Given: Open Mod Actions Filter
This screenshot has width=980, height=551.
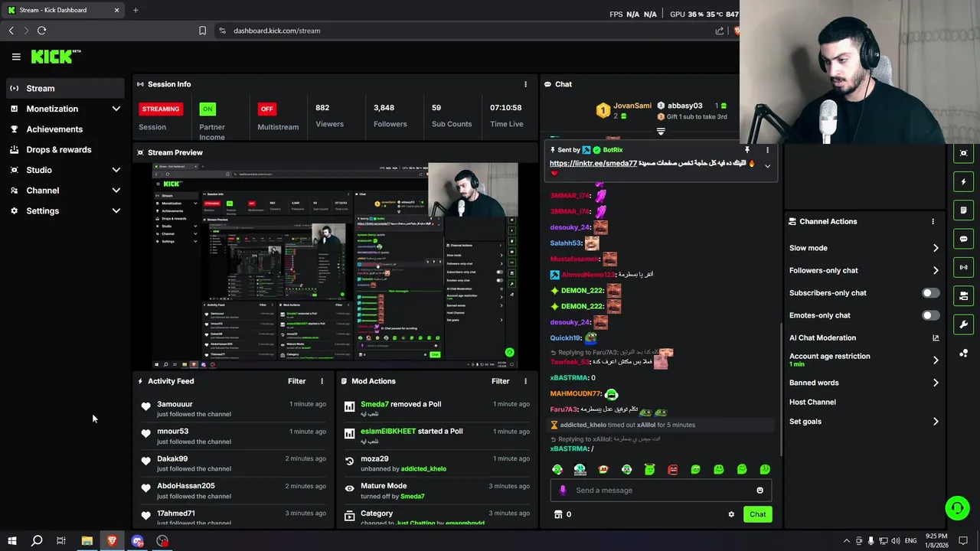Looking at the screenshot, I should (500, 381).
